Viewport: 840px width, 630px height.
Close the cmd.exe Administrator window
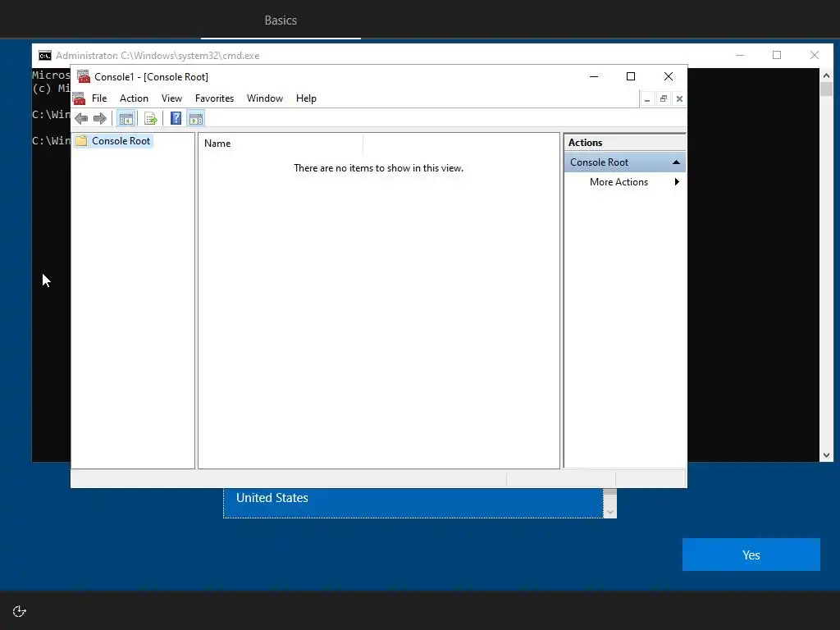pyautogui.click(x=815, y=55)
